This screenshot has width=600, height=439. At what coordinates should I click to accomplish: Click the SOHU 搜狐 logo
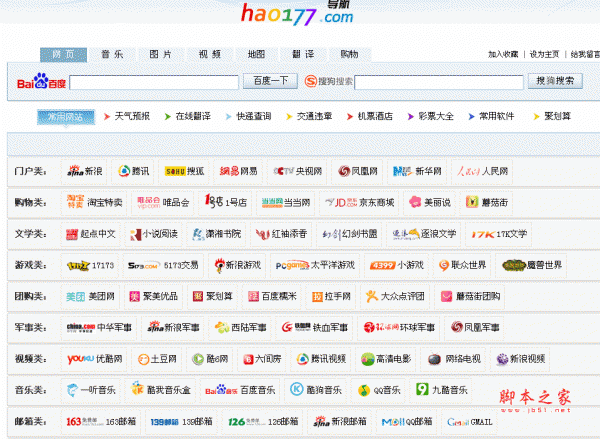tap(175, 171)
